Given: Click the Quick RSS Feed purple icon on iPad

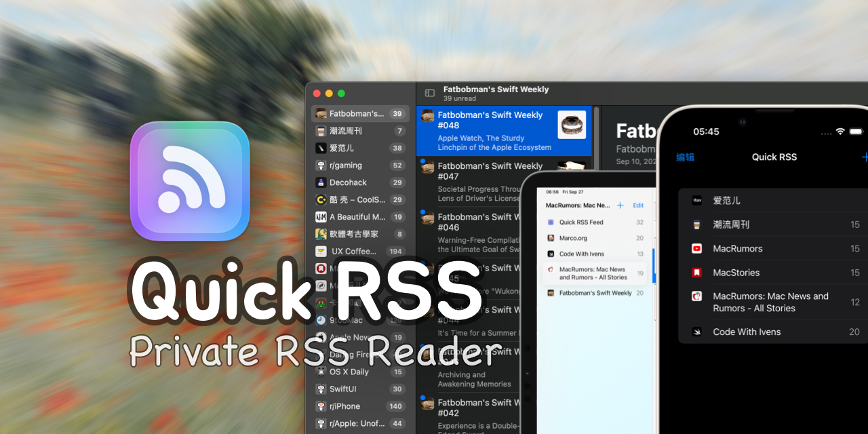Looking at the screenshot, I should coord(551,222).
